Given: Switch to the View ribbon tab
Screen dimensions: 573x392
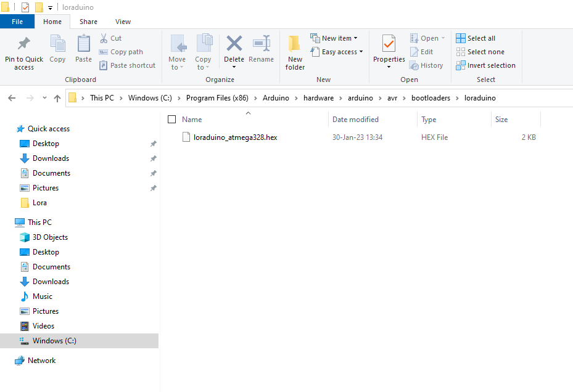Looking at the screenshot, I should click(x=123, y=22).
